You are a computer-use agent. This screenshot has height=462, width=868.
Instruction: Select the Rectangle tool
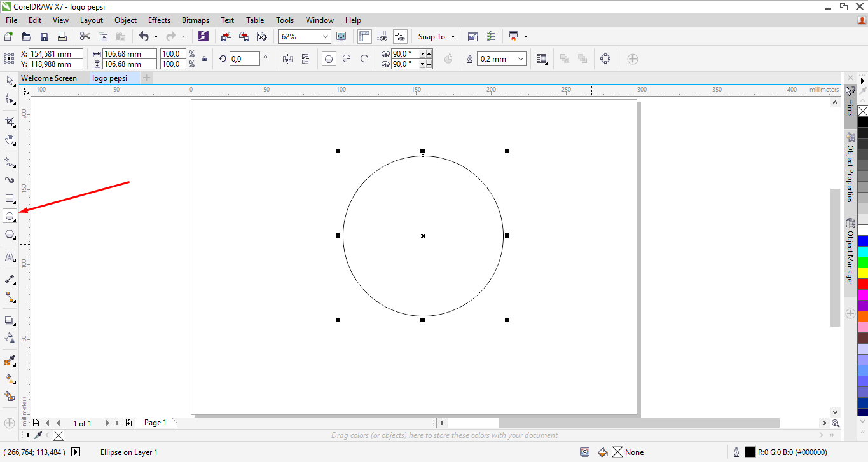pyautogui.click(x=10, y=198)
